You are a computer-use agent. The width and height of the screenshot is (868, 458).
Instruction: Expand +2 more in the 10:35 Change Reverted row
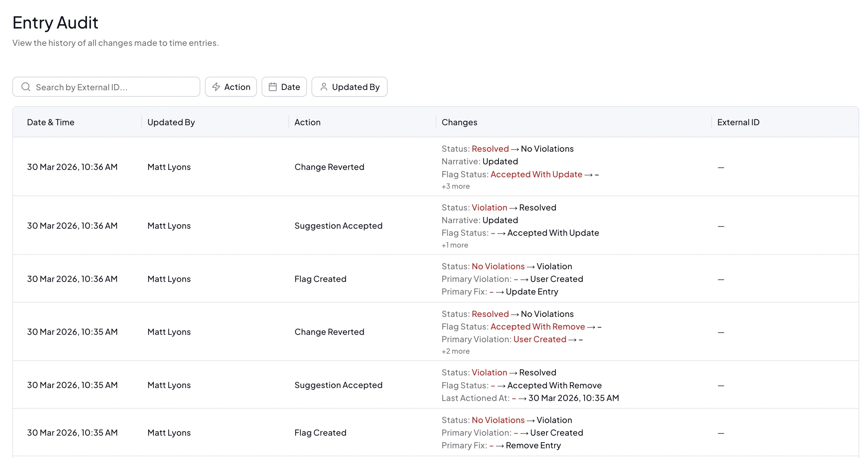click(455, 351)
